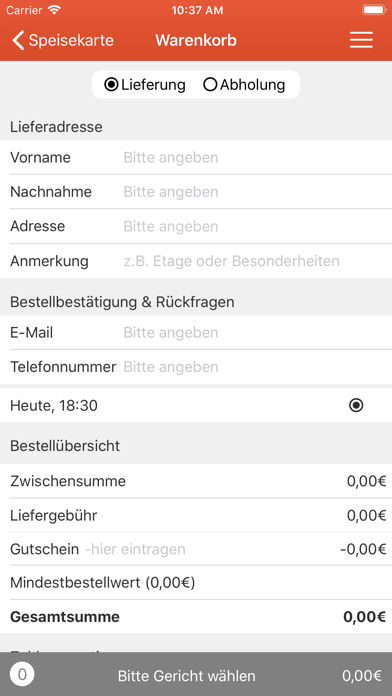Screen dimensions: 392x696
Task: Tap the cart total price in bottom bar
Action: 361,676
